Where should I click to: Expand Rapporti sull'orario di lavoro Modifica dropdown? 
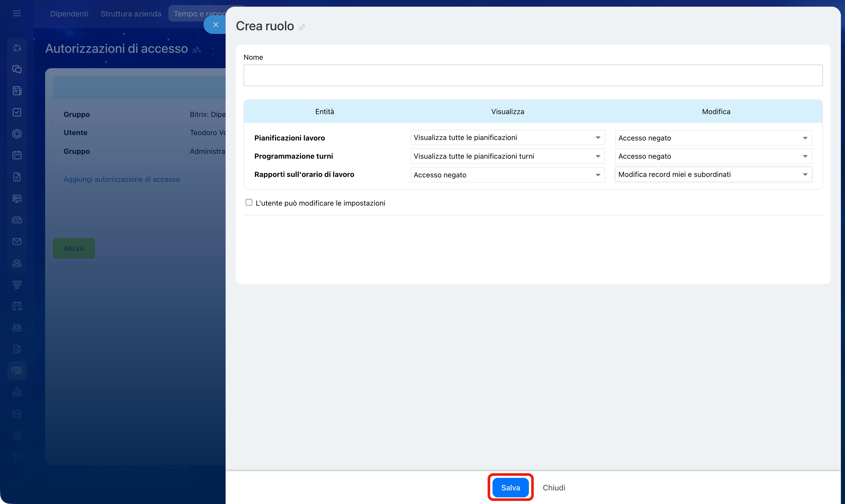tap(713, 175)
